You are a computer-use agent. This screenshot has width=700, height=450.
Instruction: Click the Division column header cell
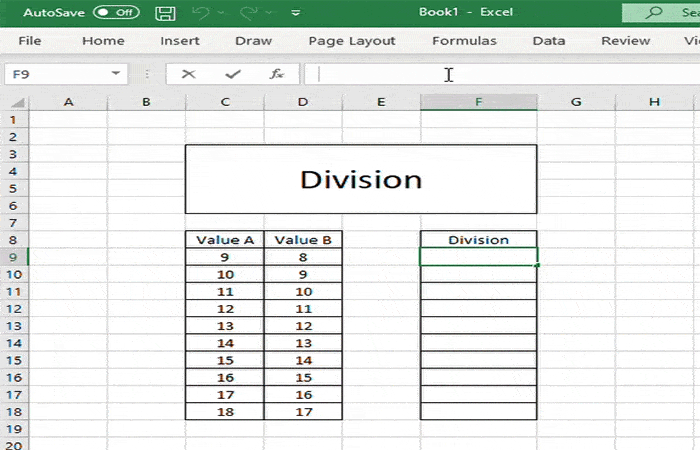pos(479,240)
